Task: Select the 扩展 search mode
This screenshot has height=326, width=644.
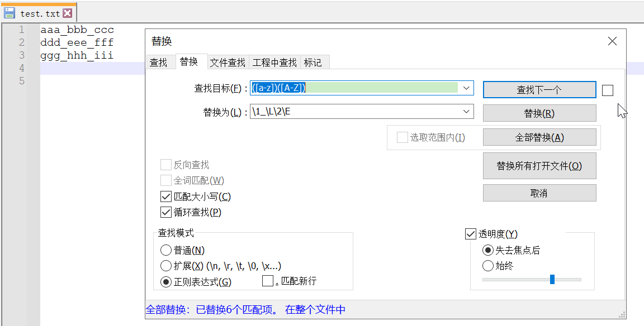Action: 166,266
